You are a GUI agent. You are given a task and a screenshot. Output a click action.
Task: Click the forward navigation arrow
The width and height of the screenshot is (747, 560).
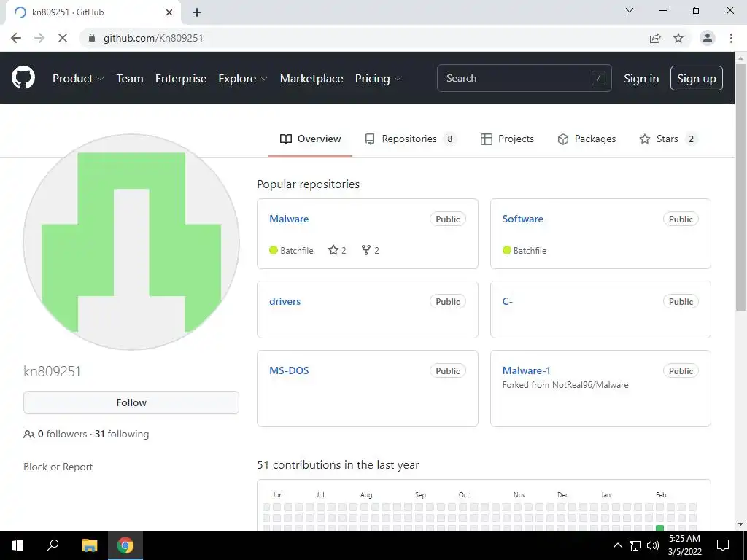pos(39,38)
